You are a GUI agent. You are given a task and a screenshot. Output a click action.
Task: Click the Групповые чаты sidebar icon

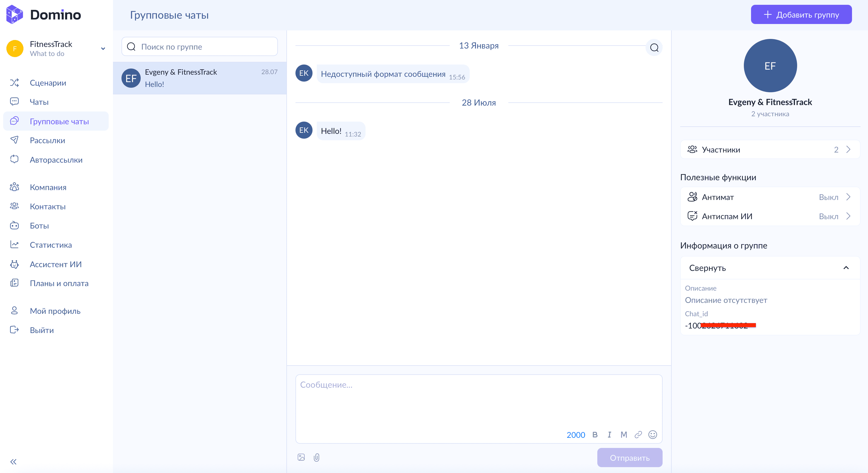pyautogui.click(x=14, y=121)
